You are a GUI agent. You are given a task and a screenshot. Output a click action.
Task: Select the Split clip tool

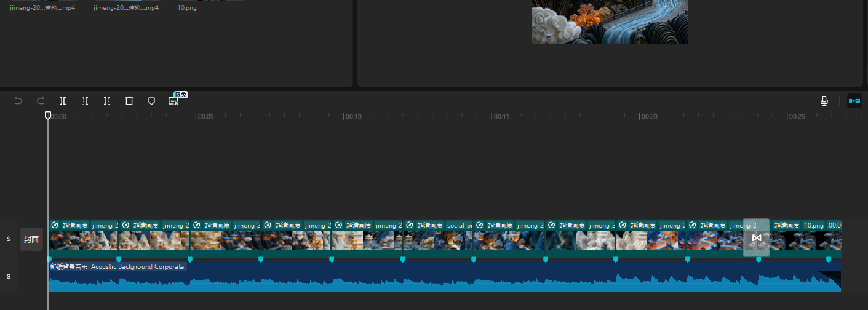coord(63,101)
